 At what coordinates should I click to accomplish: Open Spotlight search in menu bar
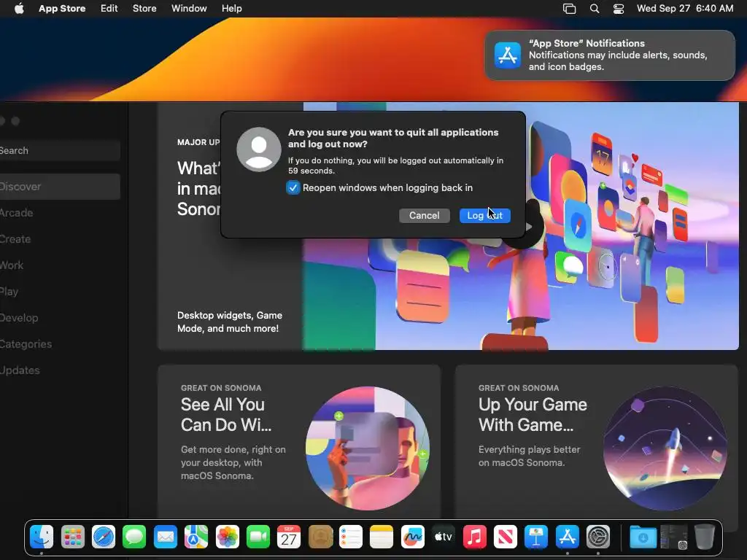tap(595, 9)
